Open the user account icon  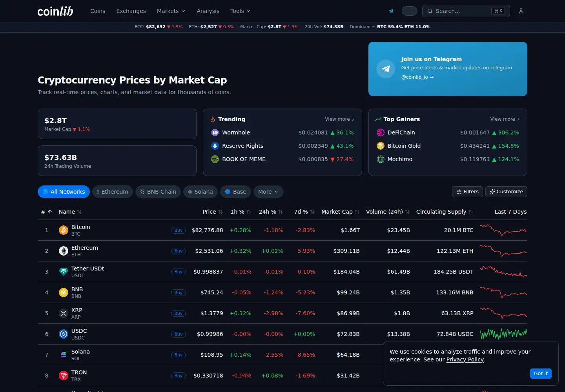tap(521, 11)
